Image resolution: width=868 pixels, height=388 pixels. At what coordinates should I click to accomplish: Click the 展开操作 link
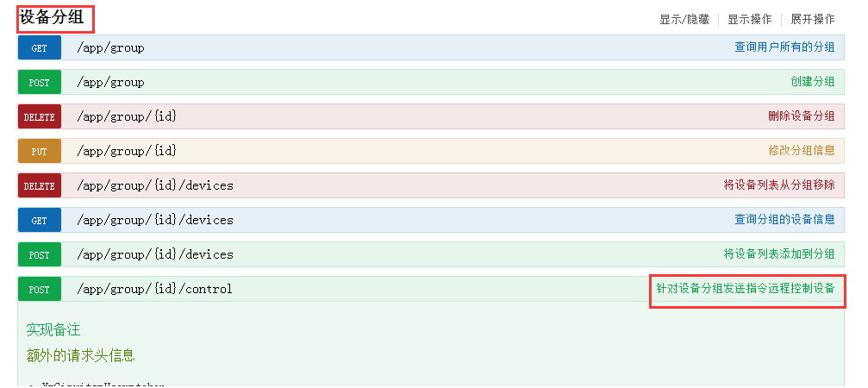(x=812, y=19)
